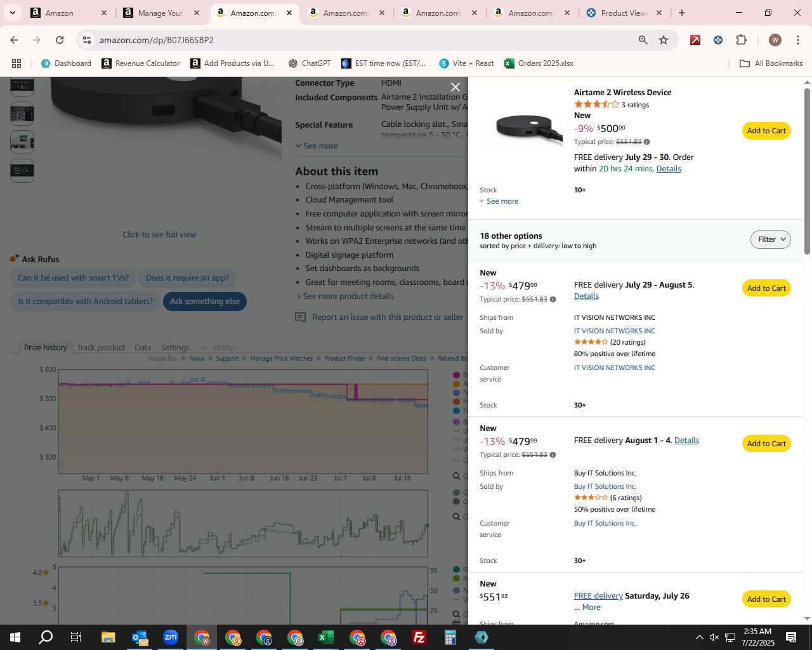Image resolution: width=812 pixels, height=650 pixels.
Task: Reload the current page
Action: (x=60, y=40)
